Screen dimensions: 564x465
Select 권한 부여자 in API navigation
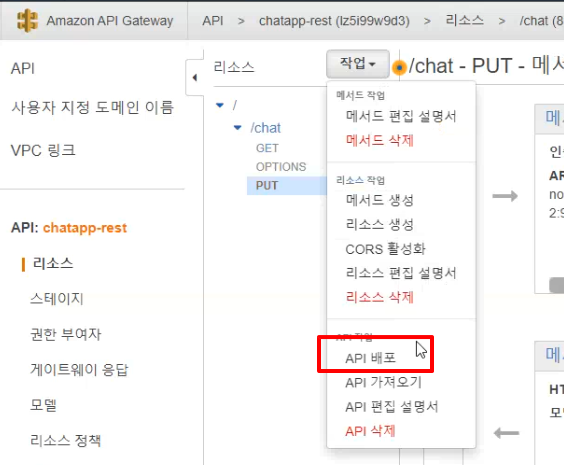pos(66,334)
